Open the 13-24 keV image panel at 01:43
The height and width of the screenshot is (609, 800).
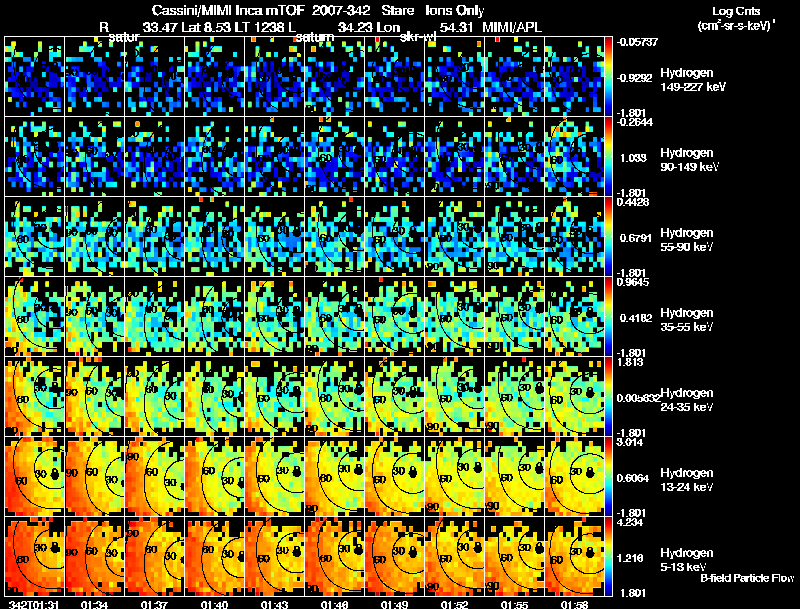(274, 476)
